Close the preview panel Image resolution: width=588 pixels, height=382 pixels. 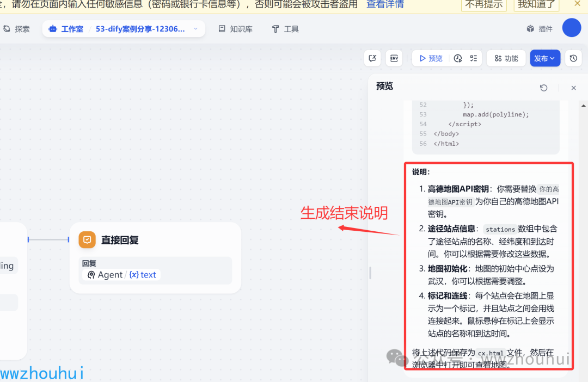point(573,88)
